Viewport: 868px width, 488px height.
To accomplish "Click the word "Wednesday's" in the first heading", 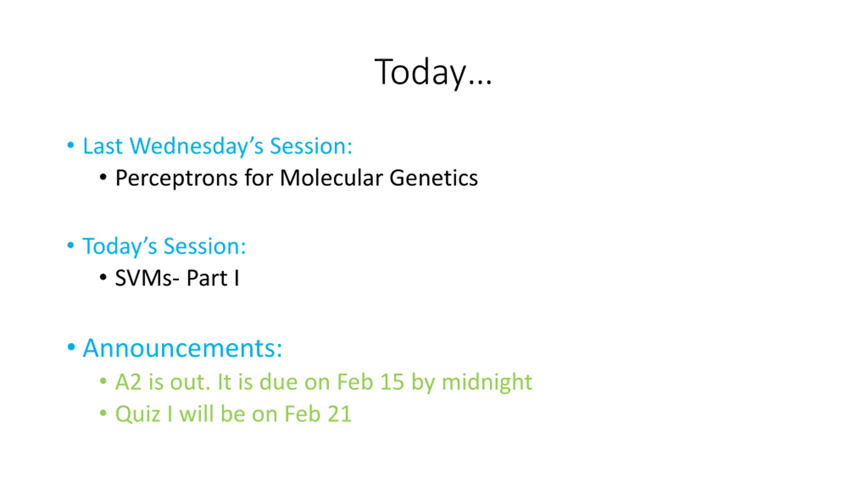I will (197, 146).
